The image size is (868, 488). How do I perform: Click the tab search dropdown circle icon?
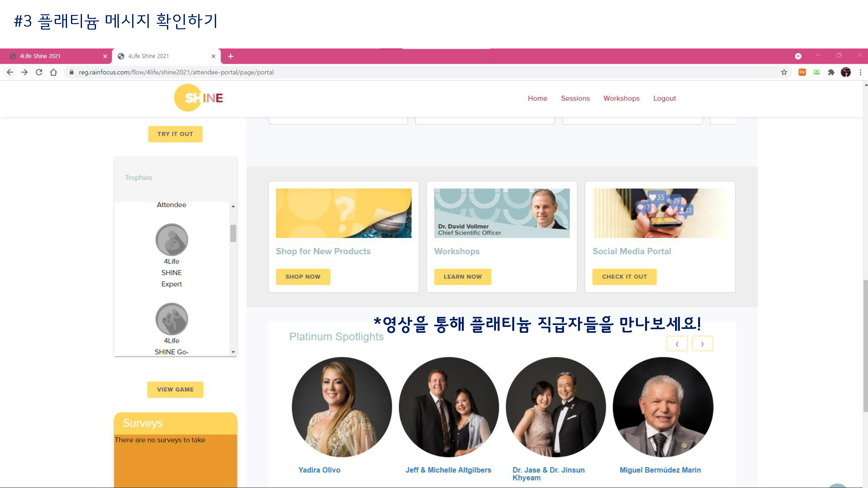[798, 56]
